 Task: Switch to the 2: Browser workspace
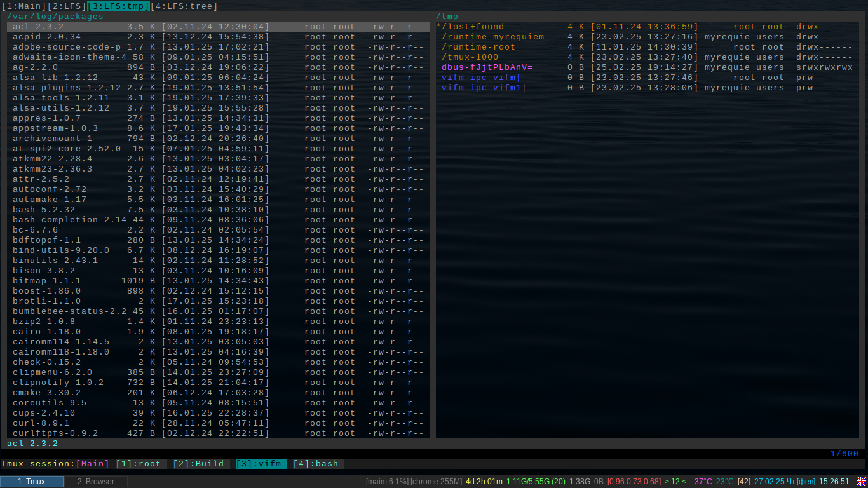coord(96,482)
